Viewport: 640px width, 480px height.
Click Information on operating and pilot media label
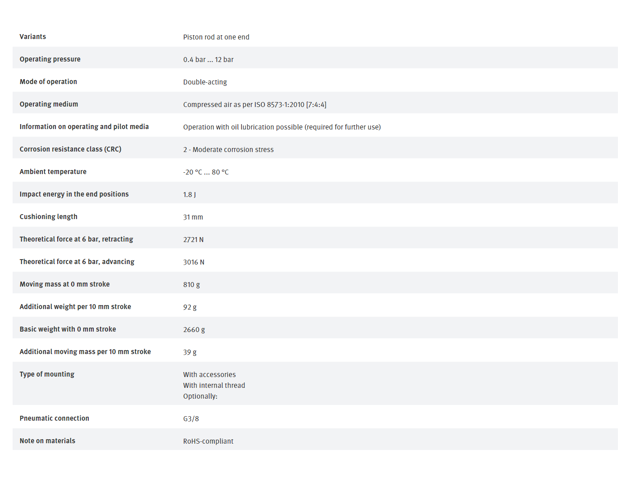click(84, 127)
